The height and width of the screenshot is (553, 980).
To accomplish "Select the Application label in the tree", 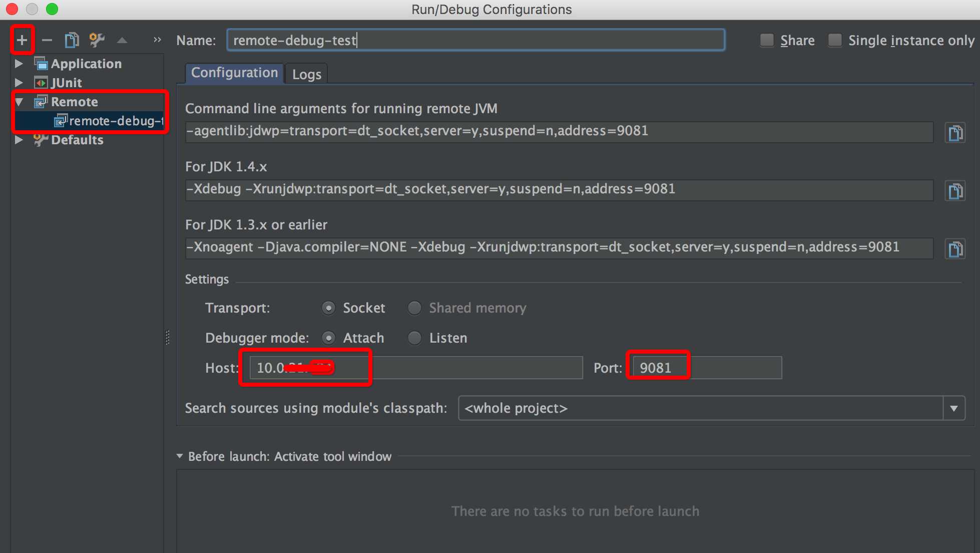I will 86,64.
